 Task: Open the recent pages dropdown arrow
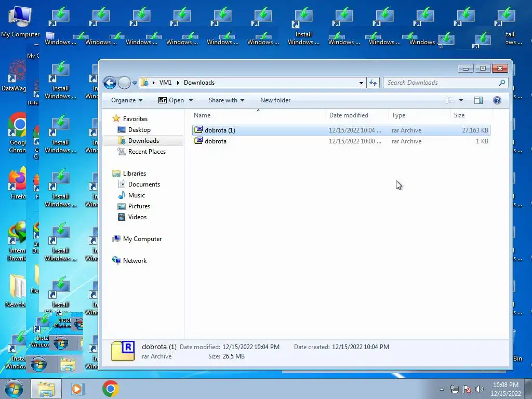tap(135, 83)
